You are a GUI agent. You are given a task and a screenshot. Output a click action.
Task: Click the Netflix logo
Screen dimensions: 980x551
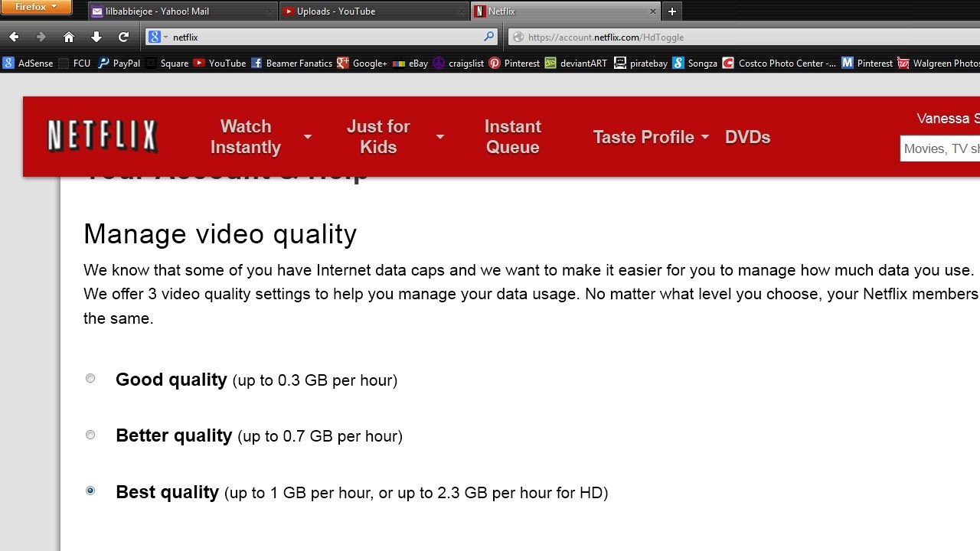pyautogui.click(x=103, y=137)
